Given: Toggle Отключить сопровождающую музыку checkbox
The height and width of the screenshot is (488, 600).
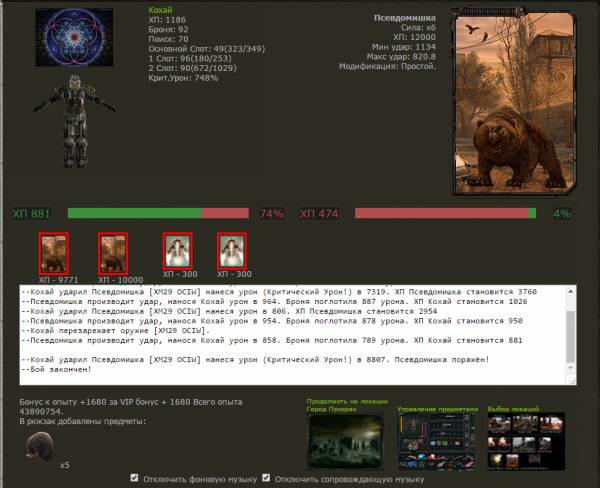Looking at the screenshot, I should 266,478.
